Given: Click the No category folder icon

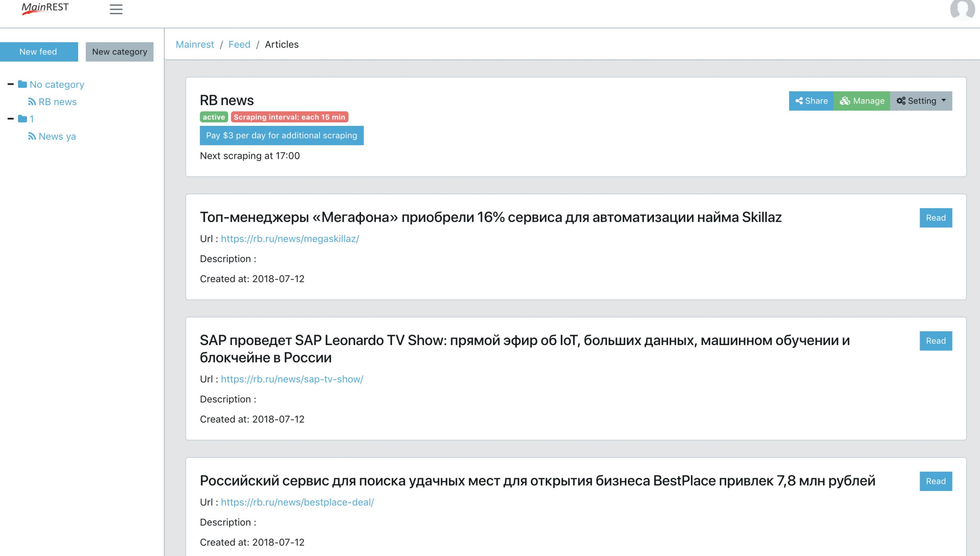Looking at the screenshot, I should coord(23,84).
